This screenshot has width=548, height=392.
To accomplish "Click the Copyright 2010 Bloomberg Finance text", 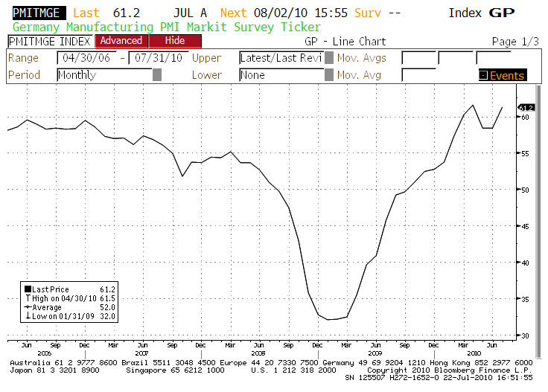I will [x=450, y=370].
